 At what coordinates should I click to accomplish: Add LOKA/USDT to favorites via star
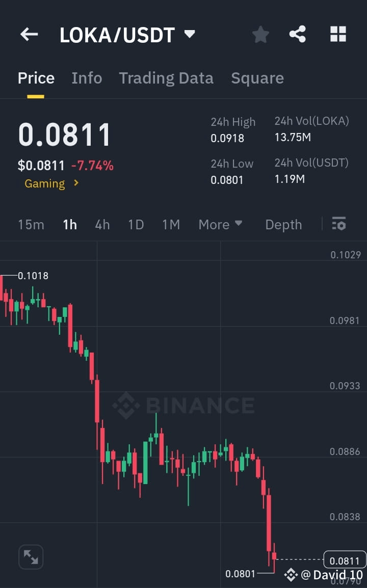click(260, 34)
